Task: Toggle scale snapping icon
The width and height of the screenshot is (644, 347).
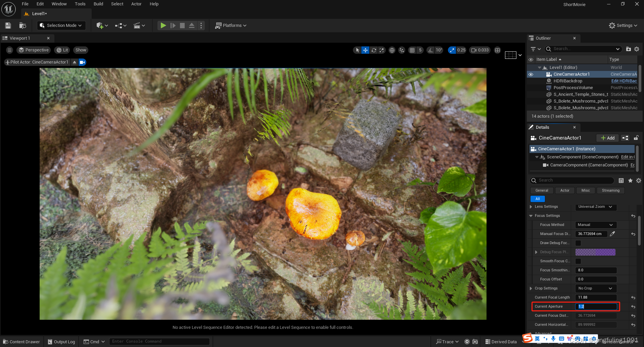Action: (452, 50)
